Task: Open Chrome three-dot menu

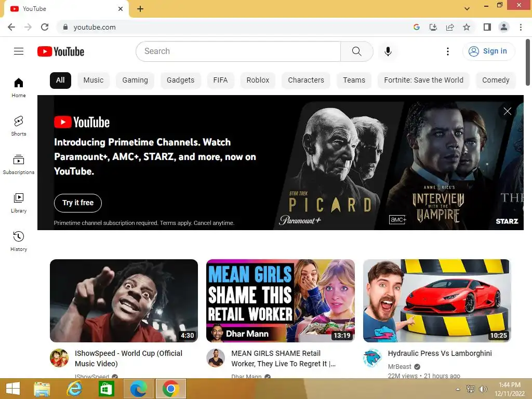Action: click(521, 27)
